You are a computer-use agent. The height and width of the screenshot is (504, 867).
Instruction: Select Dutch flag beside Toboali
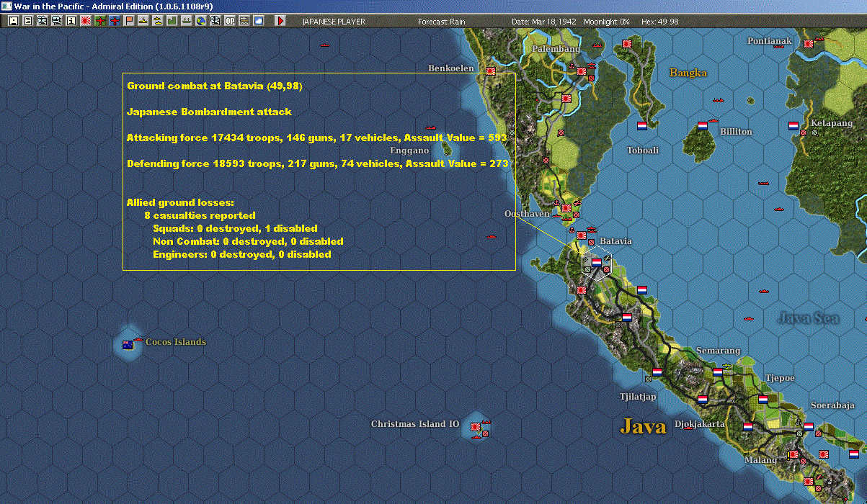pos(642,126)
